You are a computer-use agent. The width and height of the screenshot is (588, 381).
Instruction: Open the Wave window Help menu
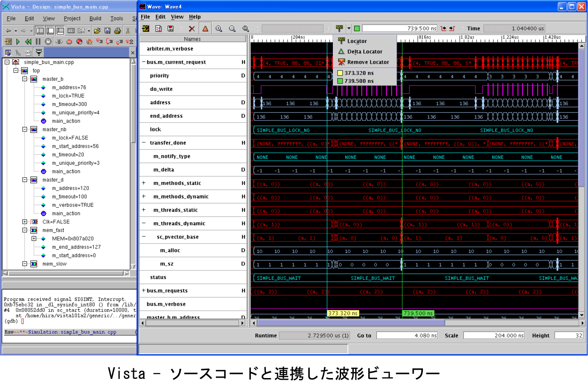[x=195, y=17]
